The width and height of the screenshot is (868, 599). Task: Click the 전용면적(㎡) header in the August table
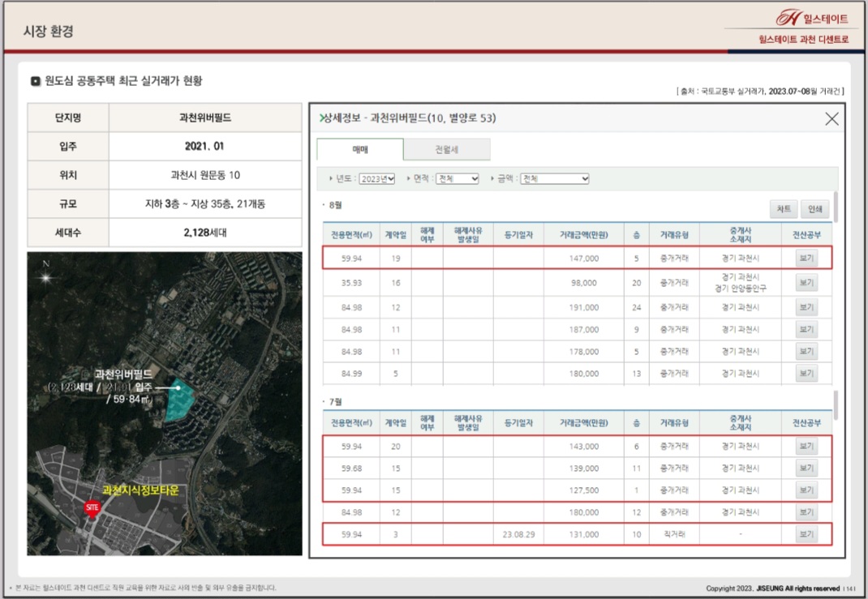click(351, 234)
